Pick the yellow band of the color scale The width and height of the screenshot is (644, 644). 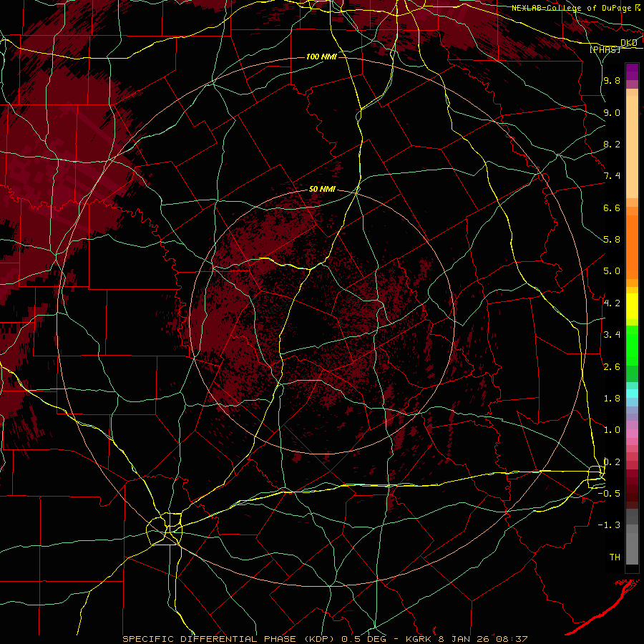[632, 306]
